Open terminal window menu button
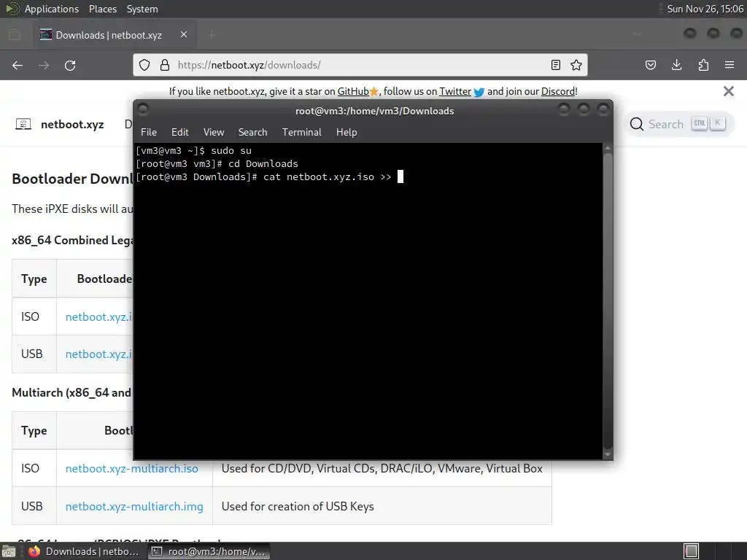 click(143, 110)
